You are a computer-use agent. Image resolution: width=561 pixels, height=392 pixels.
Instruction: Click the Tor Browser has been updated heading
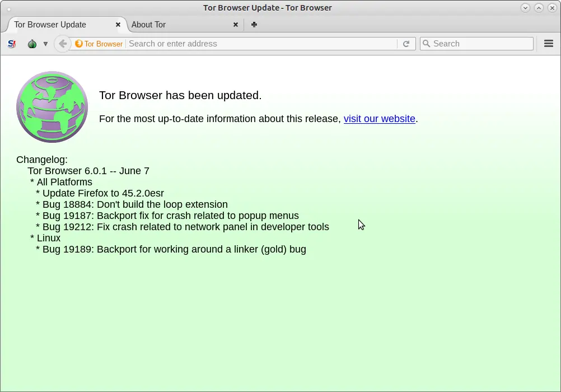tap(180, 95)
